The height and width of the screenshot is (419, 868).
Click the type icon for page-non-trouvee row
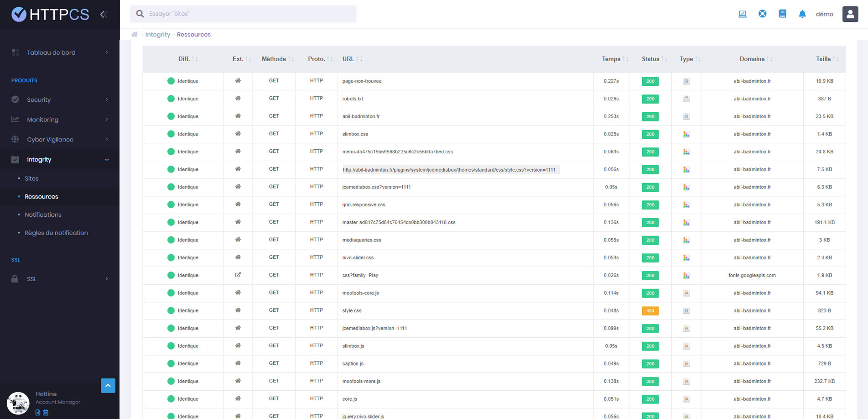686,81
